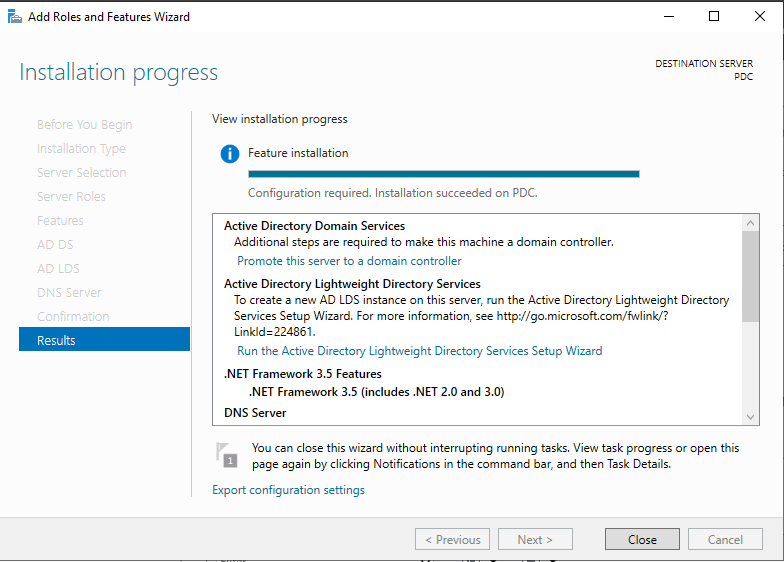The width and height of the screenshot is (784, 562).
Task: Click the blue information icon beside Feature installation
Action: click(230, 154)
